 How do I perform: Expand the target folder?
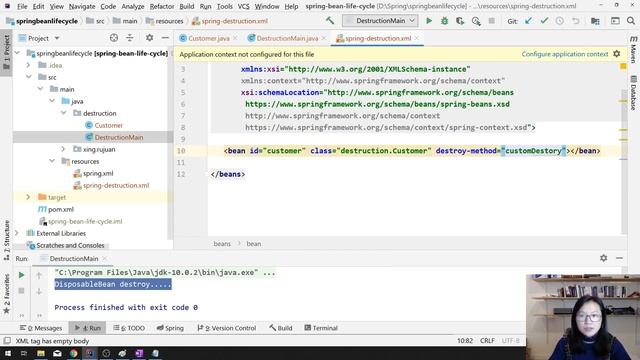(28, 197)
